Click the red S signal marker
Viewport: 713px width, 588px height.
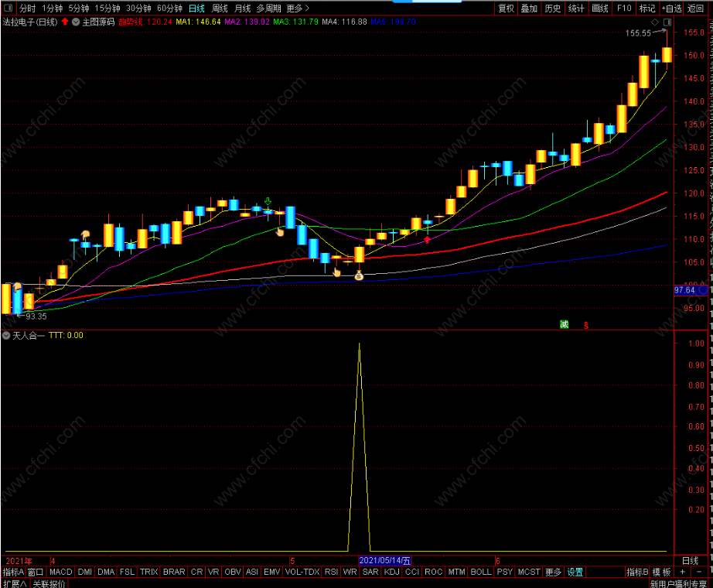coord(586,325)
